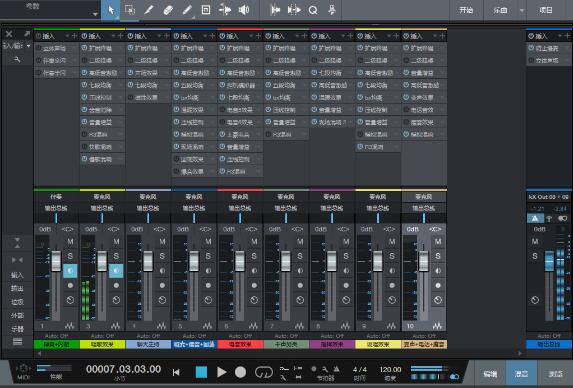Toggle the Inserts power button on channel 1
This screenshot has width=573, height=388.
38,36
